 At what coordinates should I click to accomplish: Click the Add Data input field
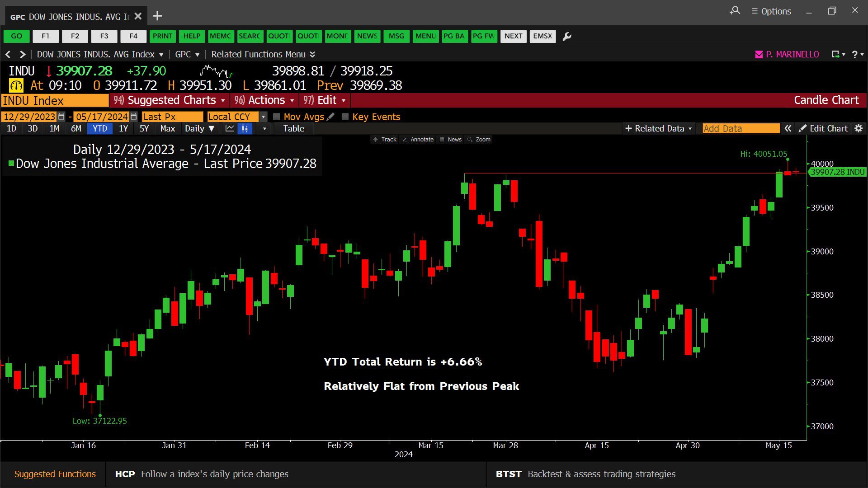click(741, 128)
